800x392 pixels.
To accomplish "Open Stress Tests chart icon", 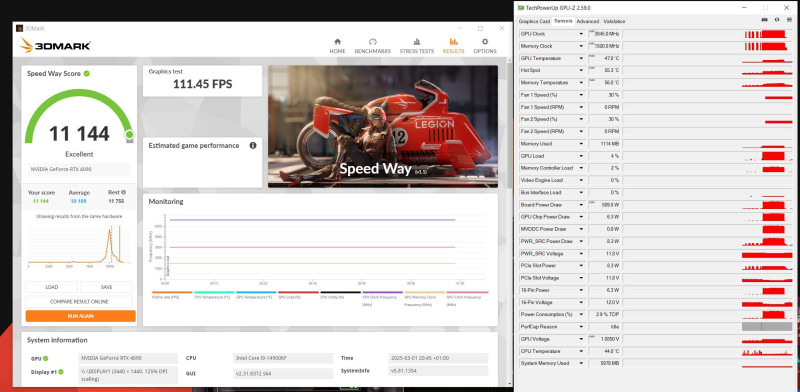I will 417,42.
